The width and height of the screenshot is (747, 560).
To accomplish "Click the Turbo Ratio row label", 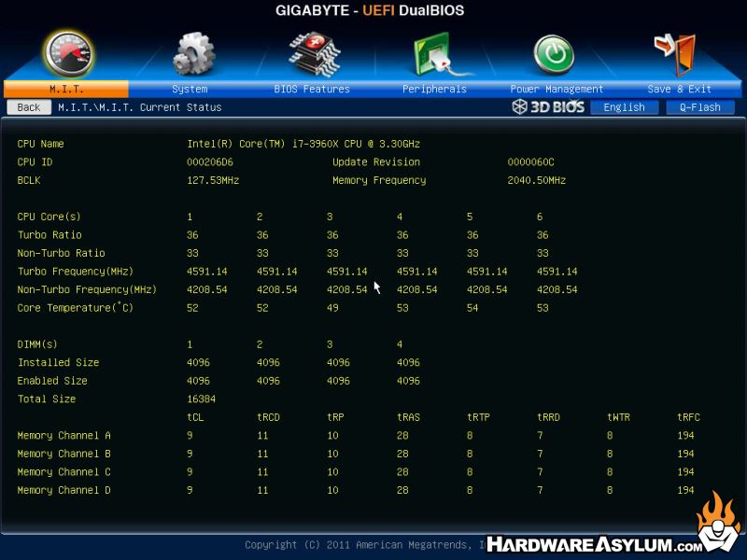I will (x=49, y=235).
